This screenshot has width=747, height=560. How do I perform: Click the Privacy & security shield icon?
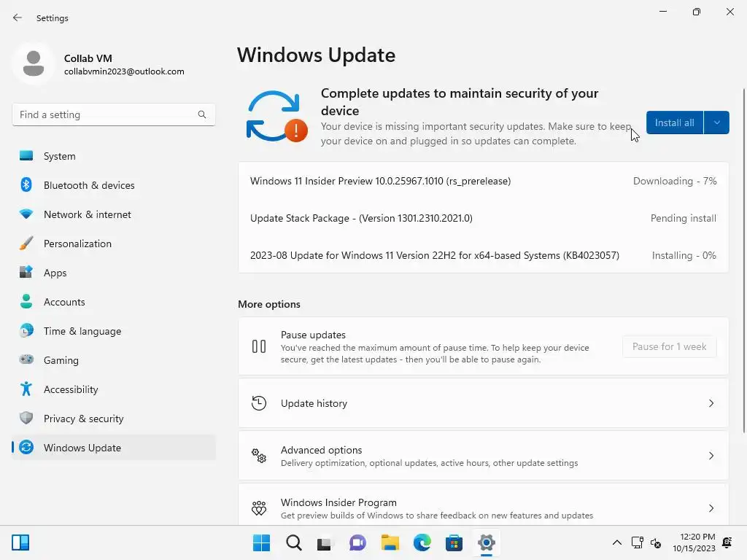point(26,418)
